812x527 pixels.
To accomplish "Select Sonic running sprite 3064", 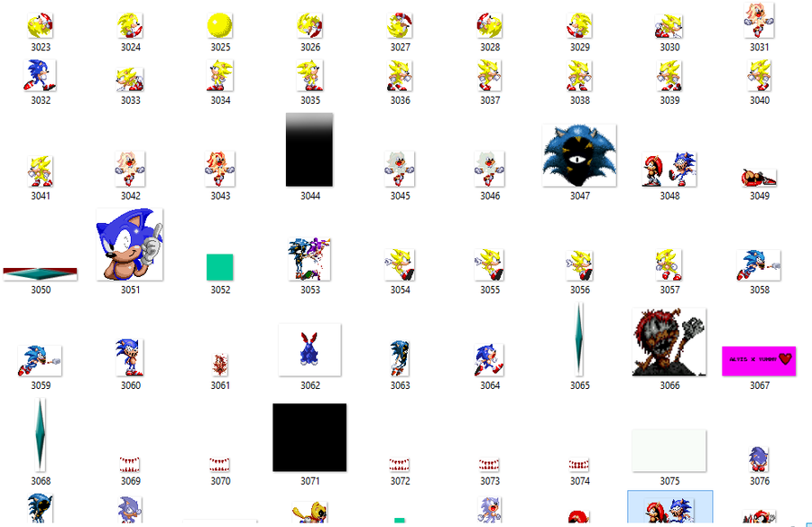I will point(489,360).
